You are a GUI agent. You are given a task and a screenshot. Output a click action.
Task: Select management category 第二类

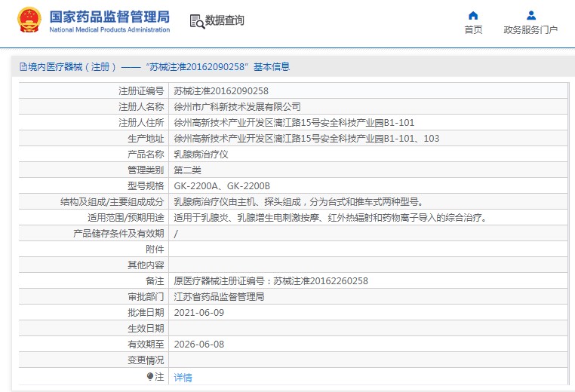click(187, 170)
